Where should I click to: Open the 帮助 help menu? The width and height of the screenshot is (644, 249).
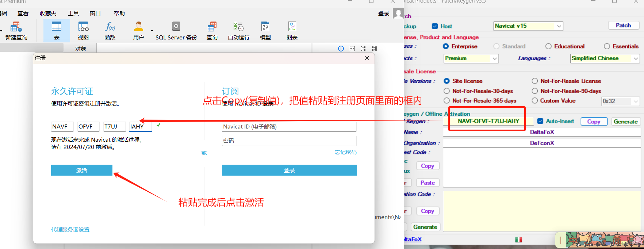[x=119, y=14]
